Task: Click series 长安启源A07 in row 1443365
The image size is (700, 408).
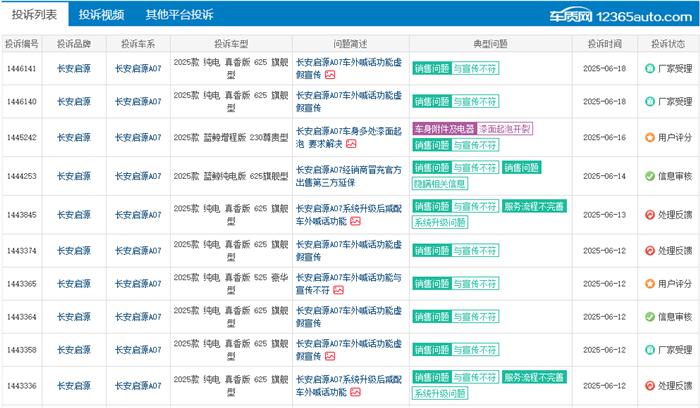Action: point(138,283)
